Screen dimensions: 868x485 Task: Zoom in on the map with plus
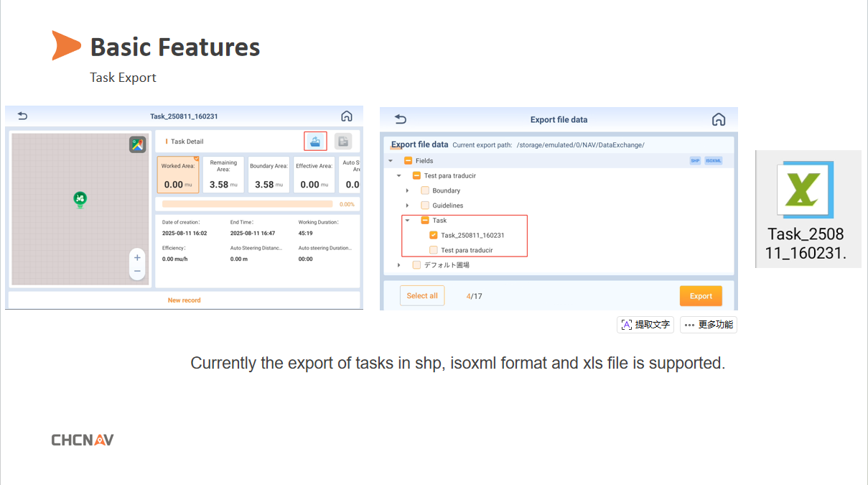(137, 257)
